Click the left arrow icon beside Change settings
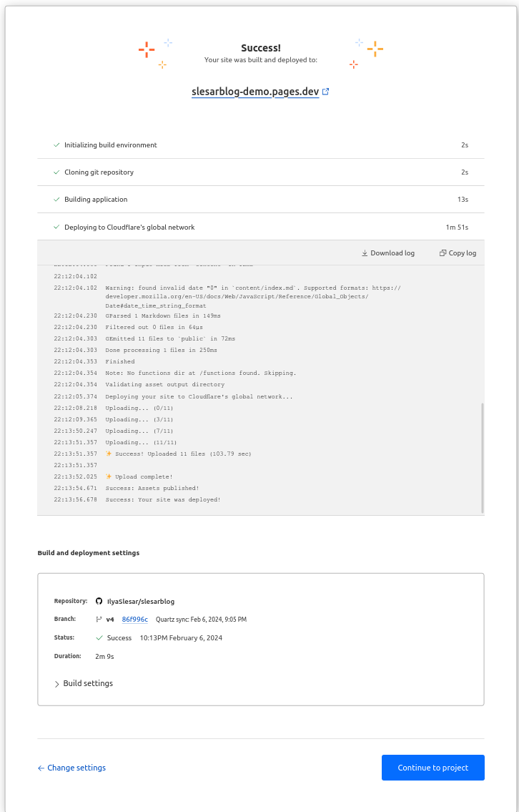The height and width of the screenshot is (812, 519). click(x=41, y=768)
